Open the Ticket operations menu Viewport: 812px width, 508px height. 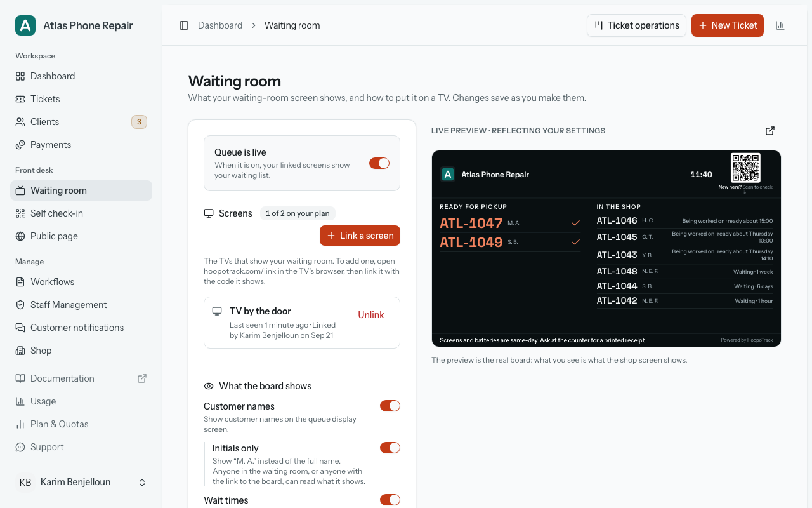pyautogui.click(x=636, y=25)
